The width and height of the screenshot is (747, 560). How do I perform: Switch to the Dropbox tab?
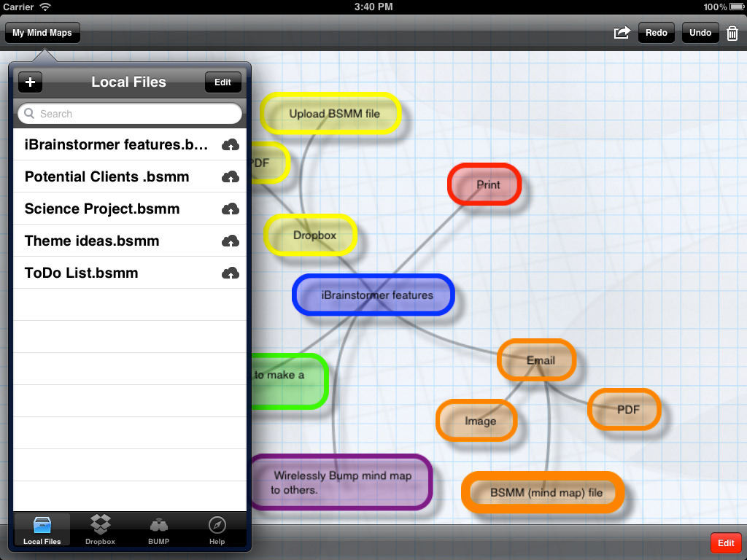point(100,530)
